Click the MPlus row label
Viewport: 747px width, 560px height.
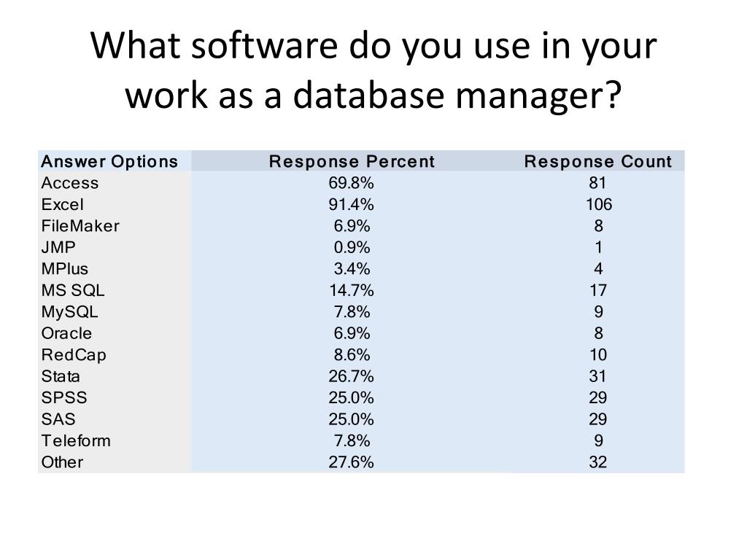click(65, 268)
